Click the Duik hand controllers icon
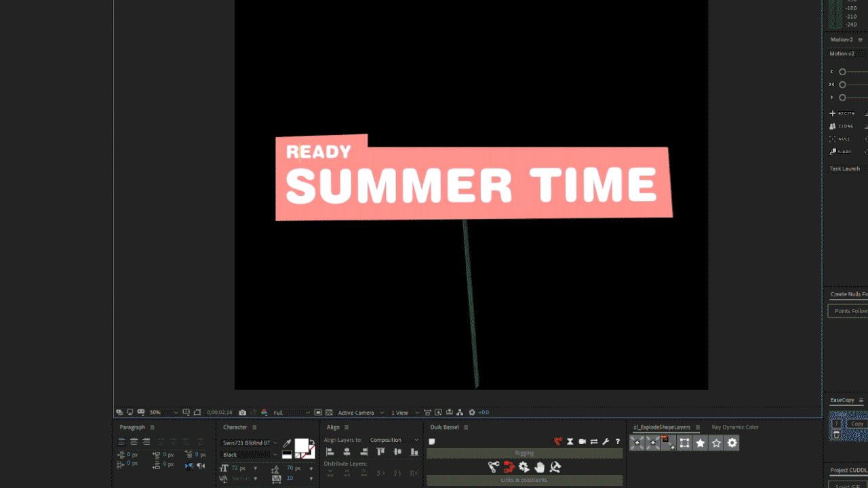The width and height of the screenshot is (868, 488). pyautogui.click(x=539, y=467)
